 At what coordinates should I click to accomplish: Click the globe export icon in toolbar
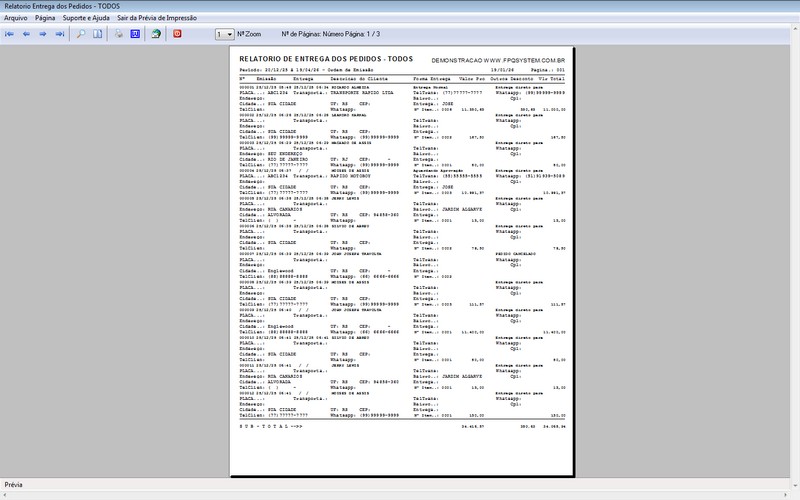click(x=156, y=34)
